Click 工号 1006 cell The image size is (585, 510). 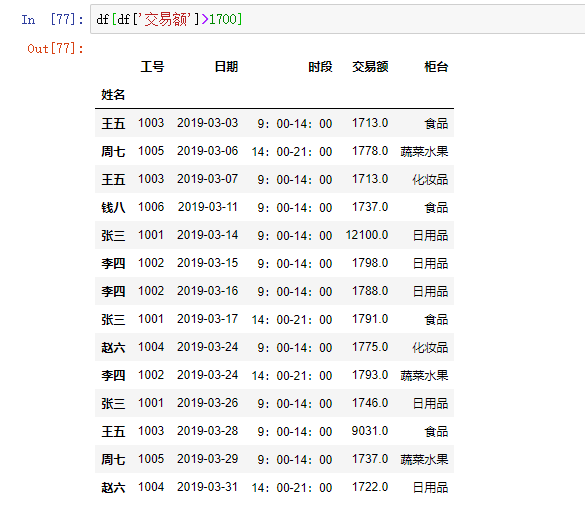[151, 207]
